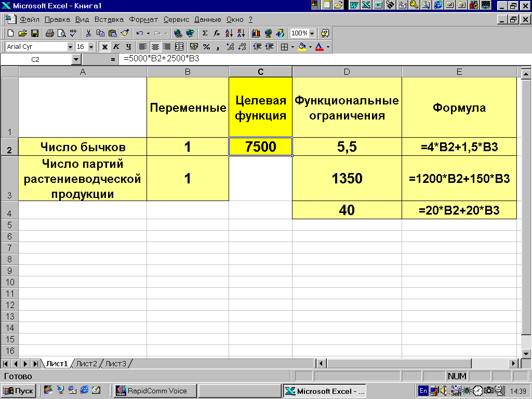
Task: Open the Arial Cyr font dropdown
Action: coord(70,47)
